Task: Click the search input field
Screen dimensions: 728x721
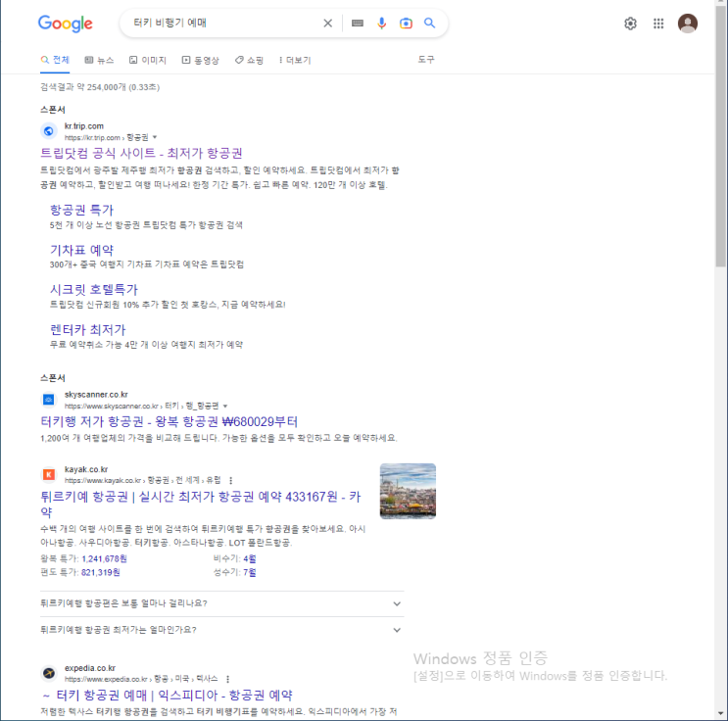Action: click(224, 23)
